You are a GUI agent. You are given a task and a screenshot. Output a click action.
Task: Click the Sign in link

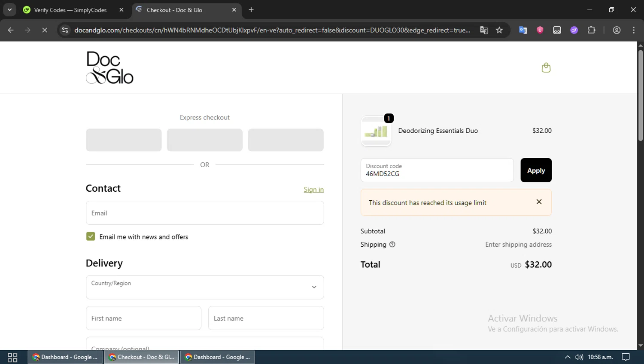pyautogui.click(x=314, y=190)
